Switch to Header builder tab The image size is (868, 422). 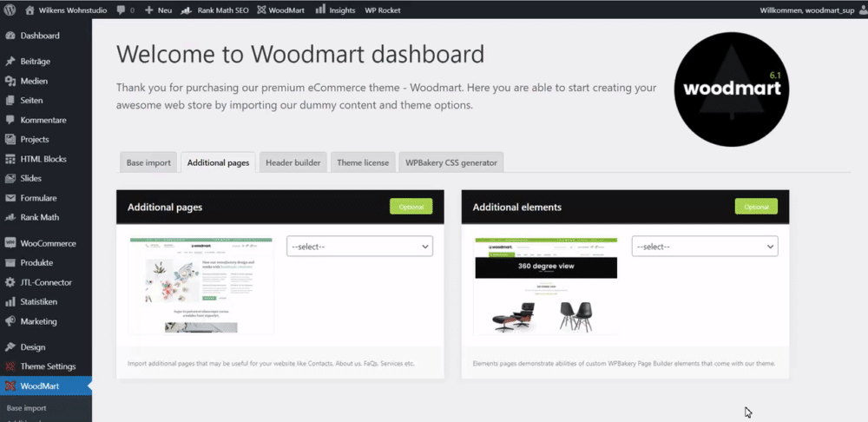tap(293, 163)
